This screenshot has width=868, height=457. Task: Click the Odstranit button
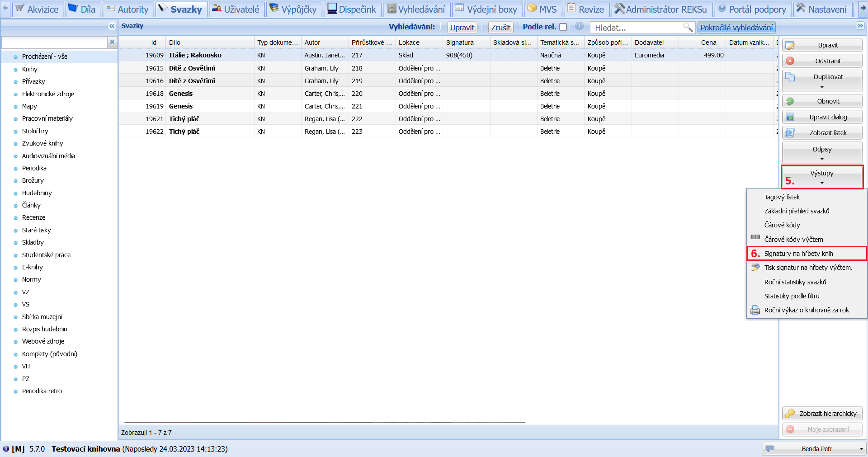point(822,61)
